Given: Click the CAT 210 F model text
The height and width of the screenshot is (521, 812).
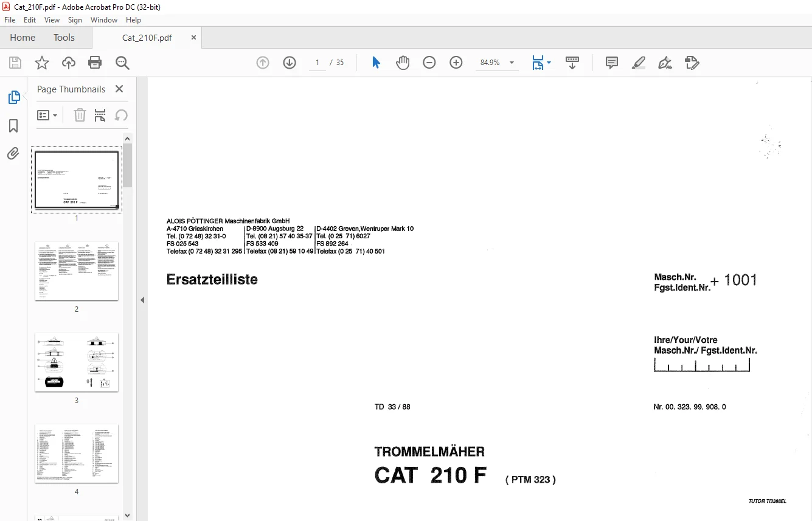Looking at the screenshot, I should pos(431,475).
